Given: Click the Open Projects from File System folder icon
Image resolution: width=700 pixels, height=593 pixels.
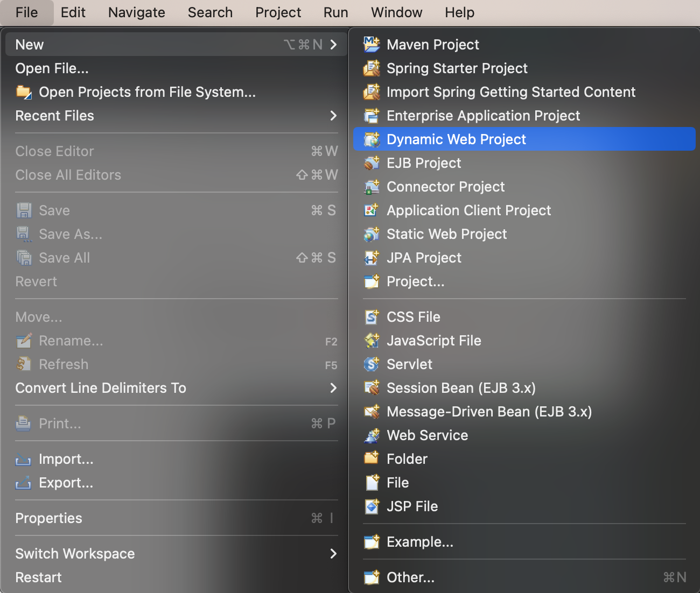Looking at the screenshot, I should click(x=23, y=92).
